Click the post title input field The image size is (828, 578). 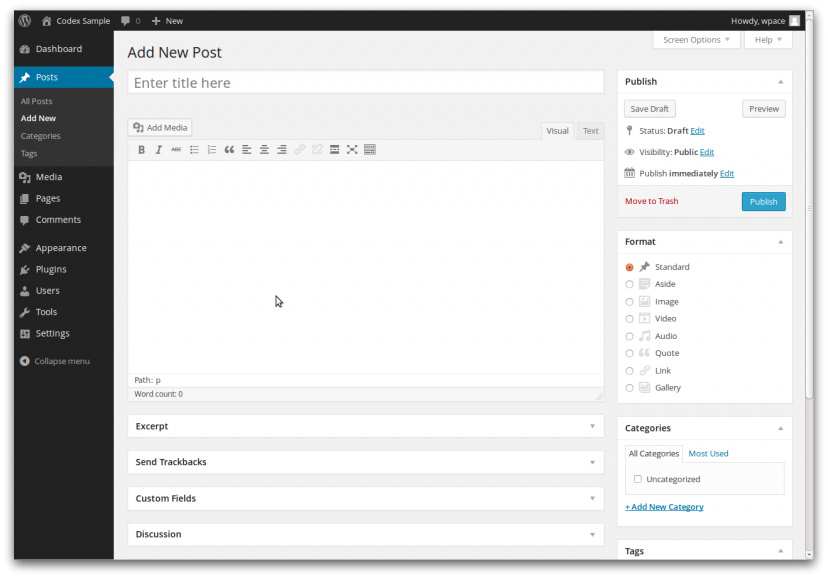click(x=365, y=83)
